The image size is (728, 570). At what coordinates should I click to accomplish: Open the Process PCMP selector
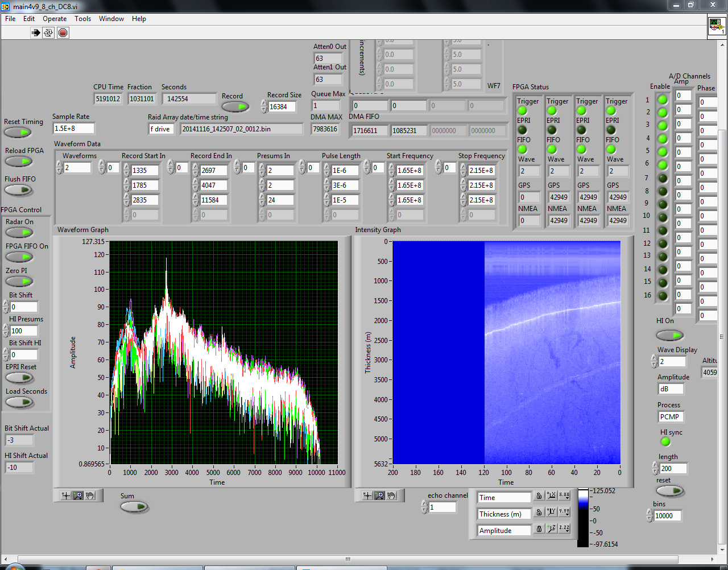[670, 417]
